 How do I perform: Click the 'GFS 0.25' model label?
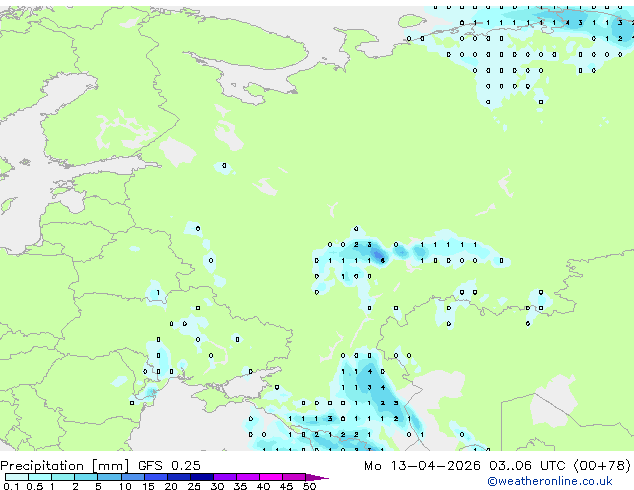169,466
